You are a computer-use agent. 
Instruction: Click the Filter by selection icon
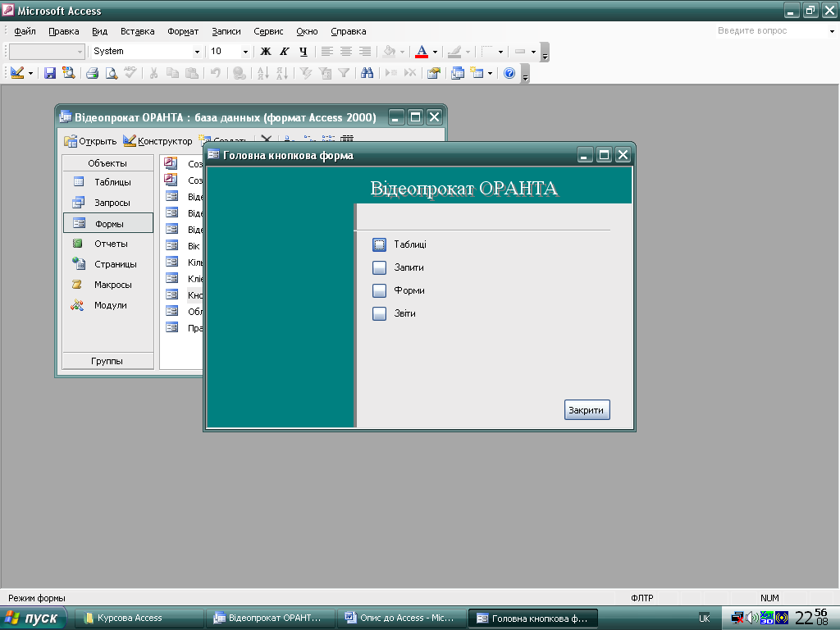(x=305, y=73)
